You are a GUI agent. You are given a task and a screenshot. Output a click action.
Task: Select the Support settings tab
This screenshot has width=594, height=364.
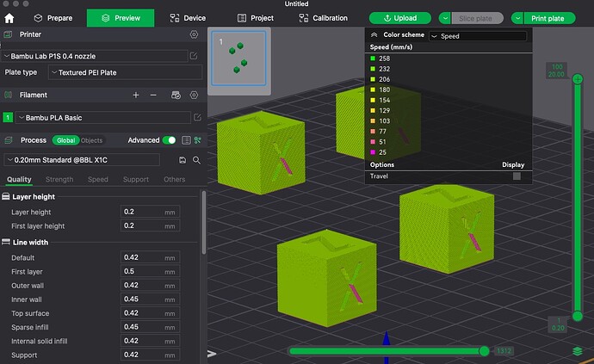click(136, 179)
